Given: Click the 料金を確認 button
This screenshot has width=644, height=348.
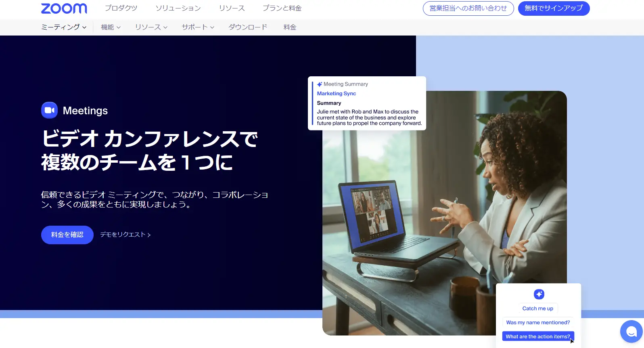Looking at the screenshot, I should pos(67,235).
